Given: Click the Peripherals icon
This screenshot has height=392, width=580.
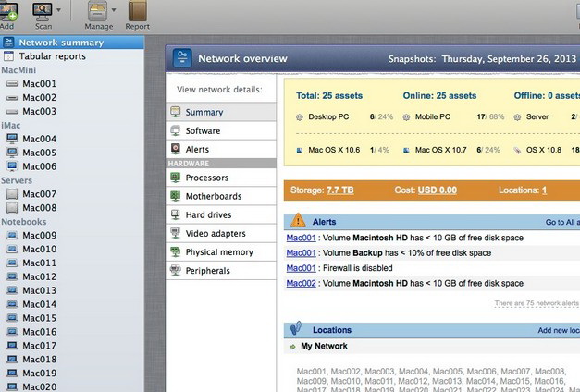Looking at the screenshot, I should (176, 270).
